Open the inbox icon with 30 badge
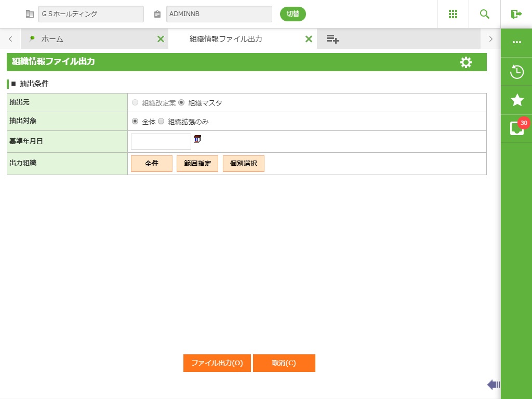Image resolution: width=532 pixels, height=399 pixels. (x=517, y=128)
